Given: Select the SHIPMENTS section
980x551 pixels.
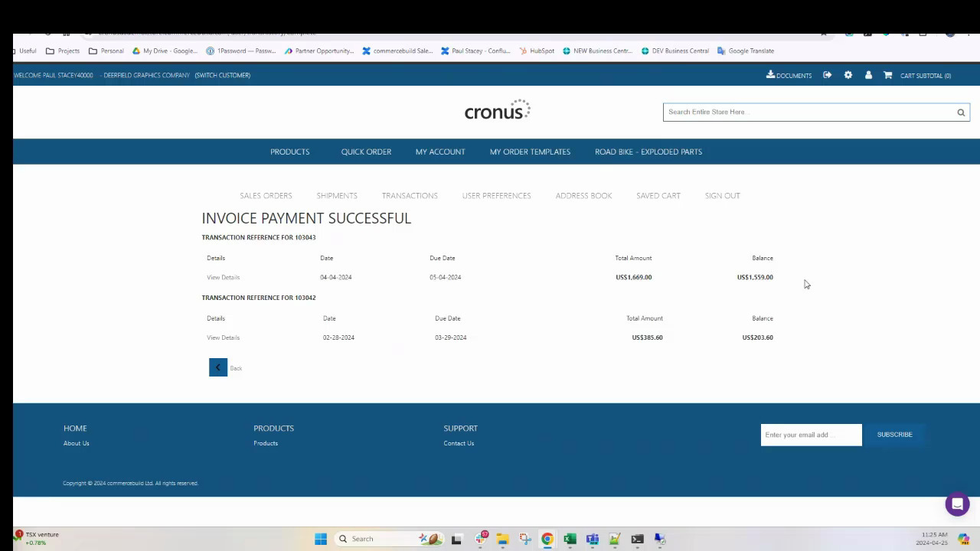Looking at the screenshot, I should pos(337,195).
